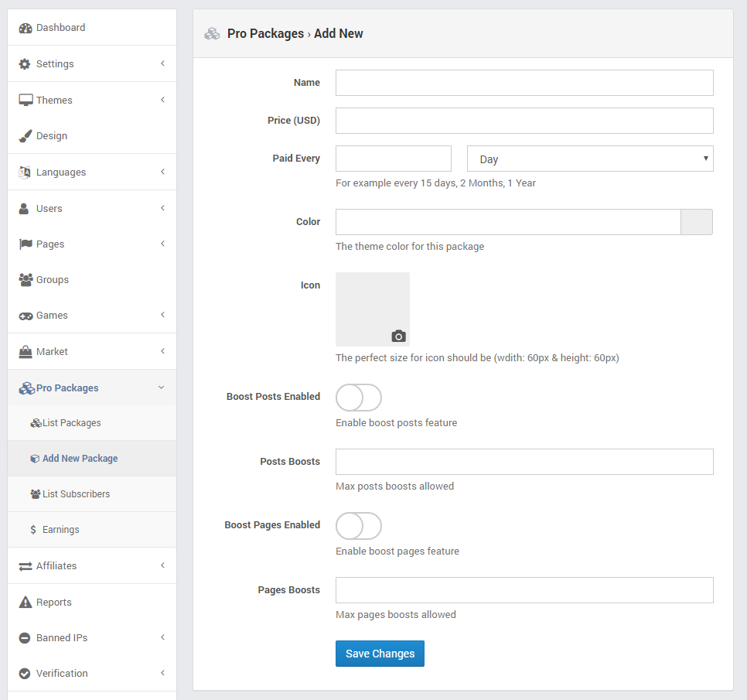This screenshot has width=747, height=700.
Task: Enable the Boost Posts toggle
Action: coord(359,398)
